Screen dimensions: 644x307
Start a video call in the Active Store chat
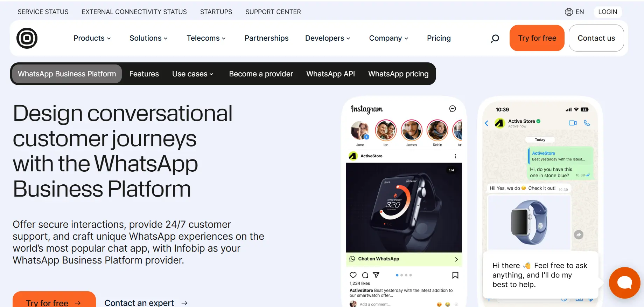pos(573,123)
